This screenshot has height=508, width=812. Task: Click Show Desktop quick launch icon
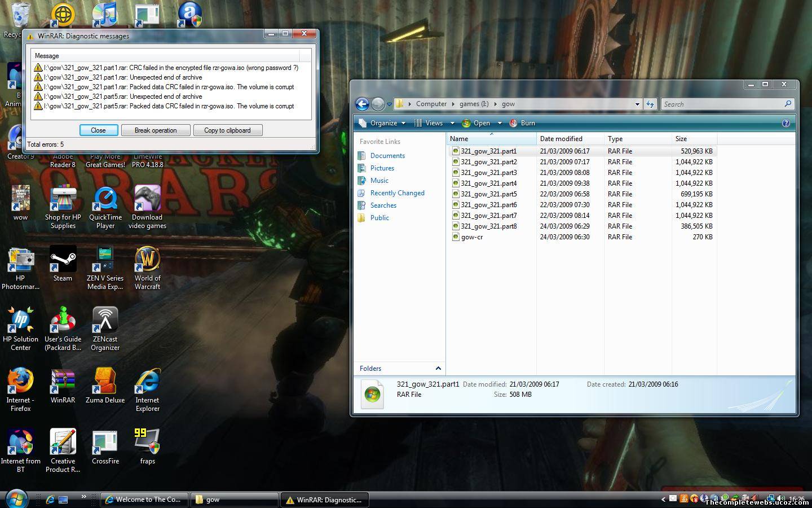click(63, 500)
